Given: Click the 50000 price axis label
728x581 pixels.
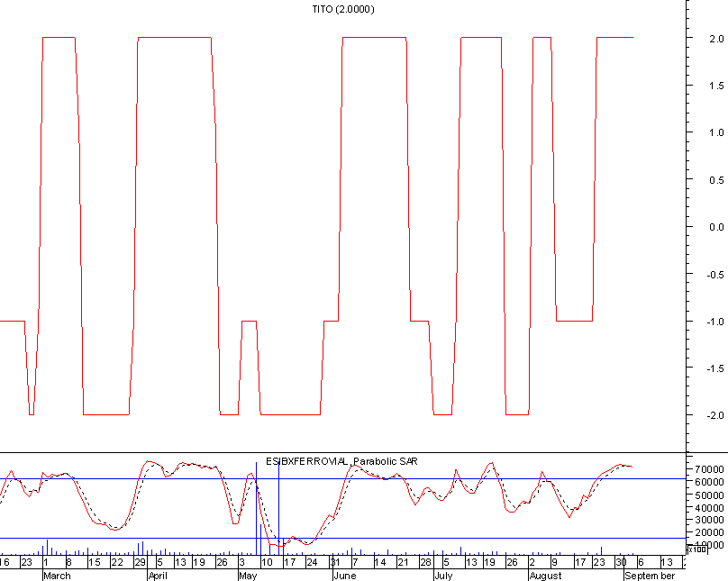Looking at the screenshot, I should click(x=709, y=495).
